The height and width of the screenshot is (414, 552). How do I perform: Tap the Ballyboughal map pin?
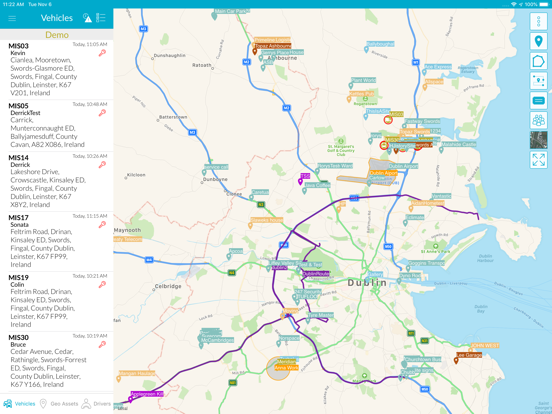[366, 50]
